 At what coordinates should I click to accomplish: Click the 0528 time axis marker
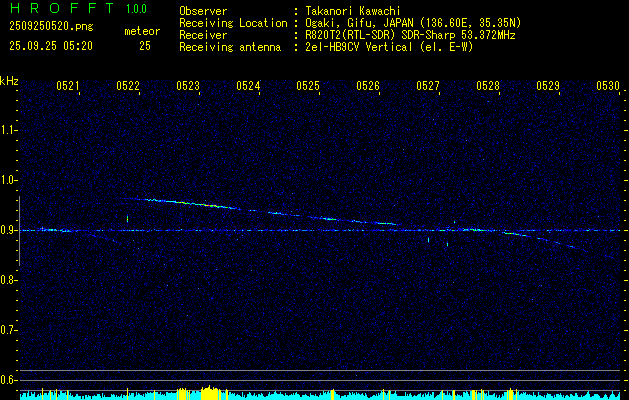coord(488,86)
